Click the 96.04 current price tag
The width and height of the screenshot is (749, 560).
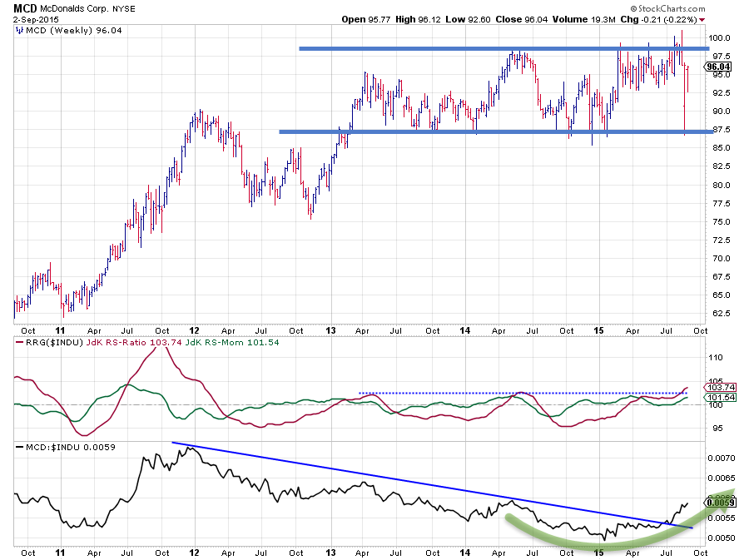click(x=718, y=67)
